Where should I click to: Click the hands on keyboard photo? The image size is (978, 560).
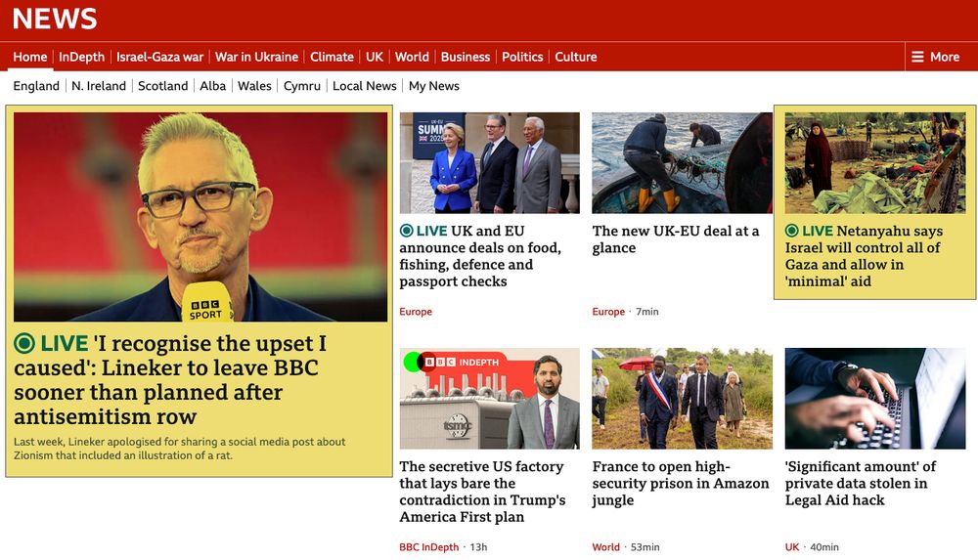point(875,399)
